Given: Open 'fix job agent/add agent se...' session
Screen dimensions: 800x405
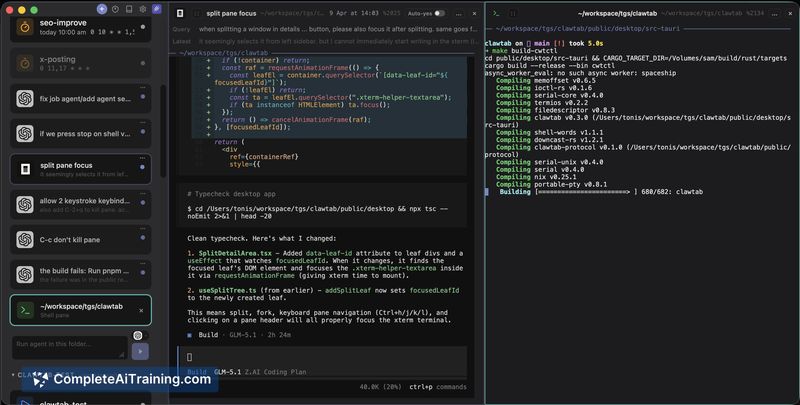Looking at the screenshot, I should pyautogui.click(x=81, y=98).
